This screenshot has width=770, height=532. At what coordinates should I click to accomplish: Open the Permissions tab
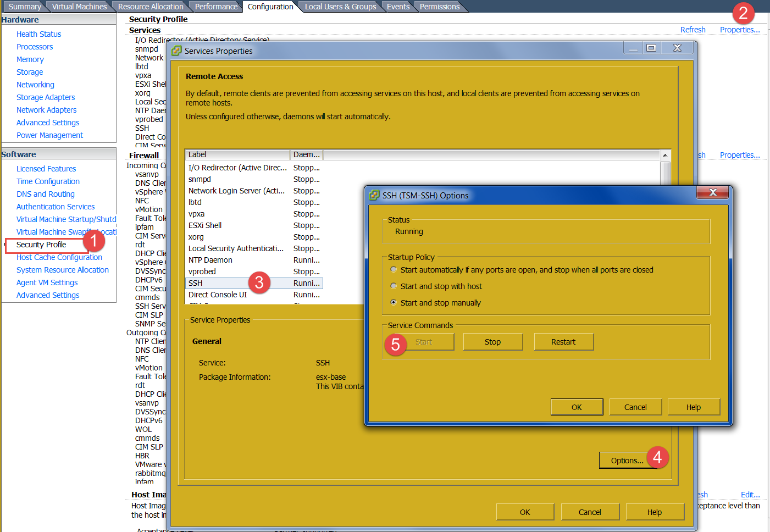click(440, 7)
